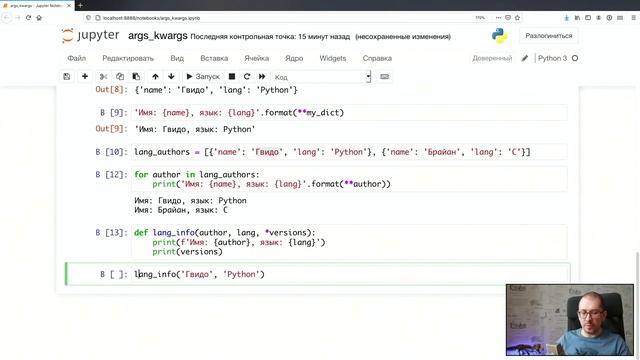Insert a new cell below with plus icon

tap(84, 77)
